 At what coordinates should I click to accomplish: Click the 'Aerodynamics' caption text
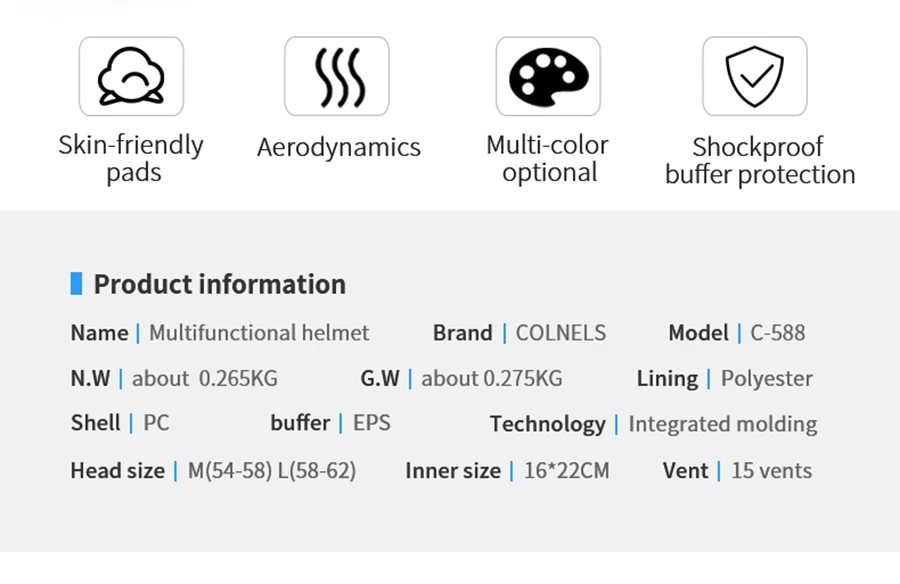tap(338, 147)
